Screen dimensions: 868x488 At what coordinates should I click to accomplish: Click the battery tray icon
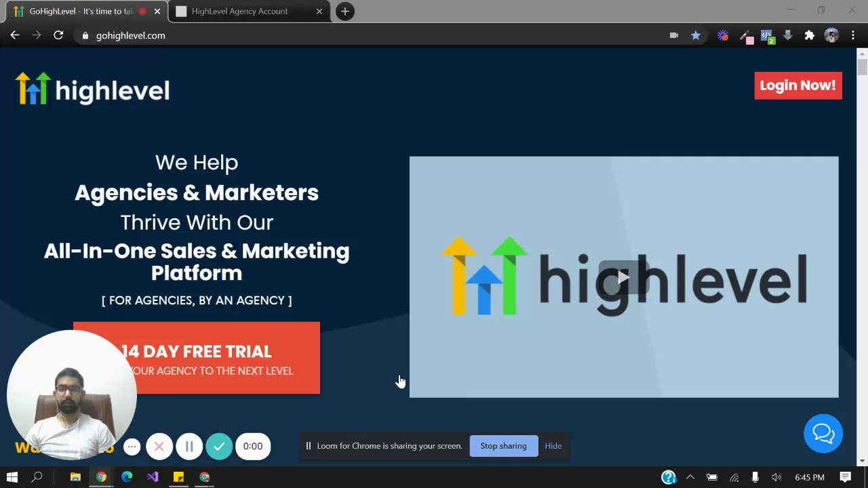click(712, 477)
